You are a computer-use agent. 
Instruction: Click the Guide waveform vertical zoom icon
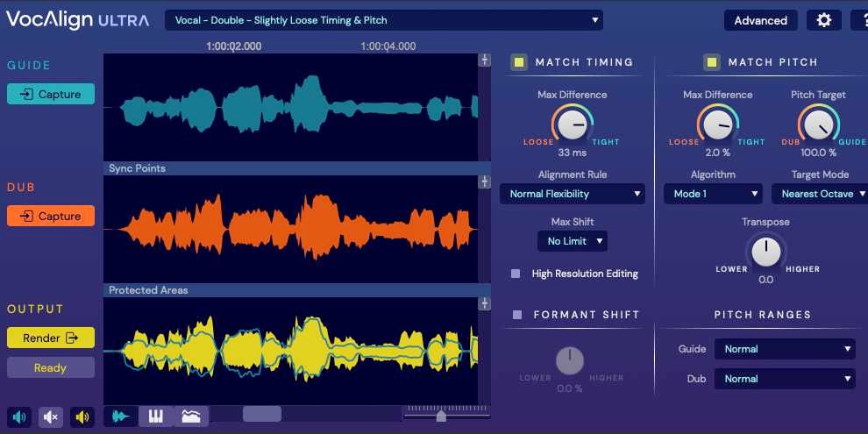click(484, 60)
